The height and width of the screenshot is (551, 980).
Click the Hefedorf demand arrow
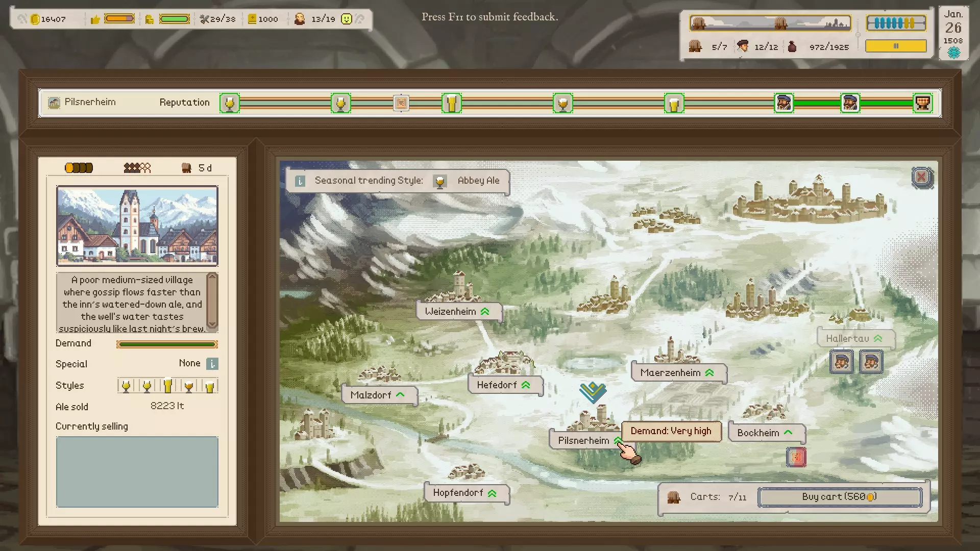[x=526, y=385]
